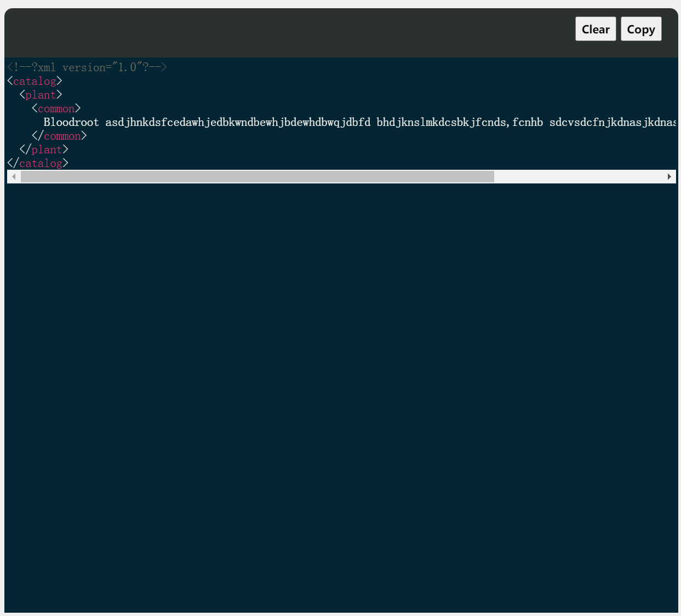Click the Clear button

596,28
